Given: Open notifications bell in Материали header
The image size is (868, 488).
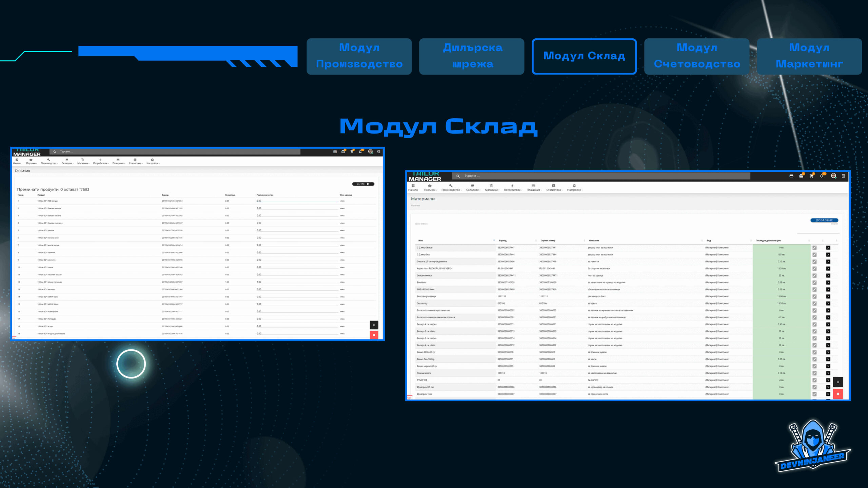Looking at the screenshot, I should pos(821,176).
